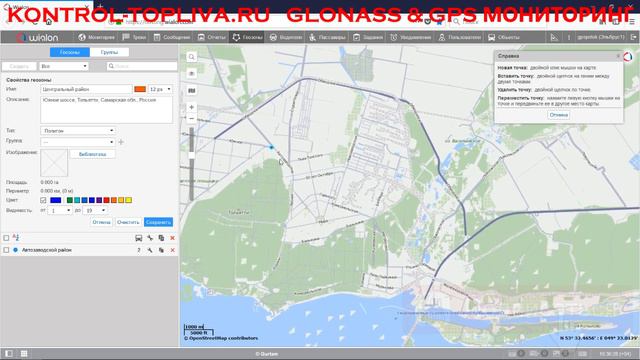Image resolution: width=640 pixels, height=360 pixels.
Task: Open the Пользователи tab
Action: 460,37
